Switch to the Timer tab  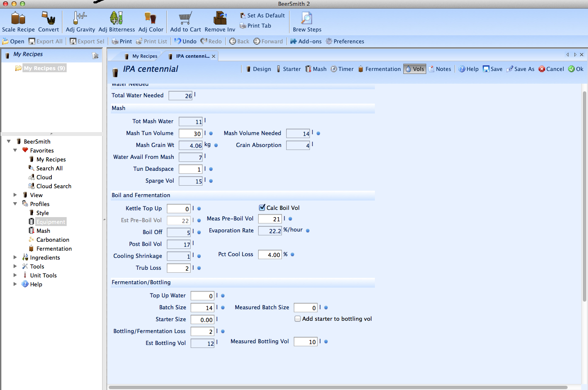(342, 69)
